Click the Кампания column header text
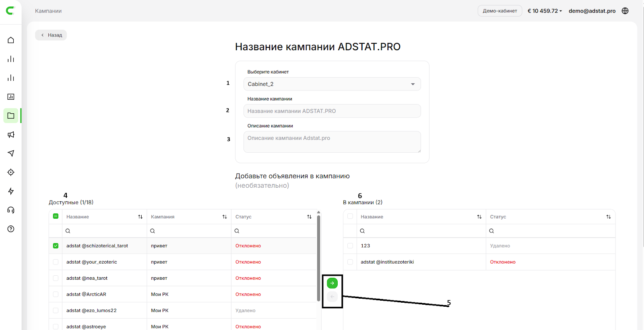The image size is (644, 330). click(163, 217)
